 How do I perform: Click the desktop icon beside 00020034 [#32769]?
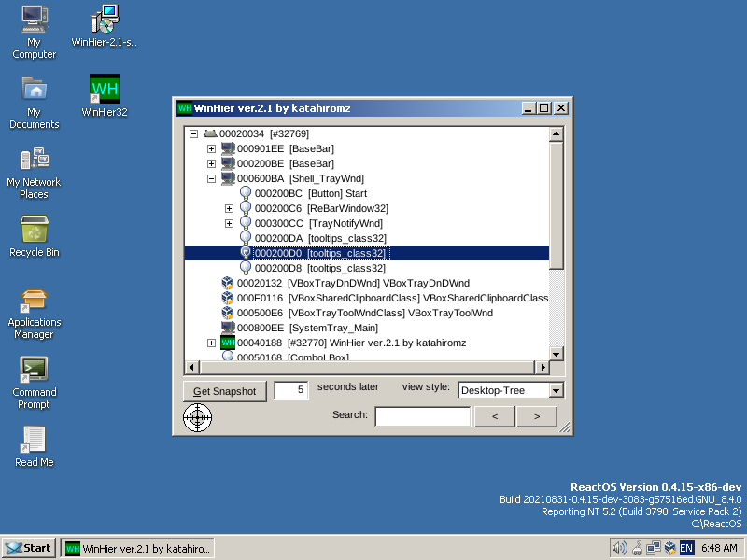(x=210, y=133)
